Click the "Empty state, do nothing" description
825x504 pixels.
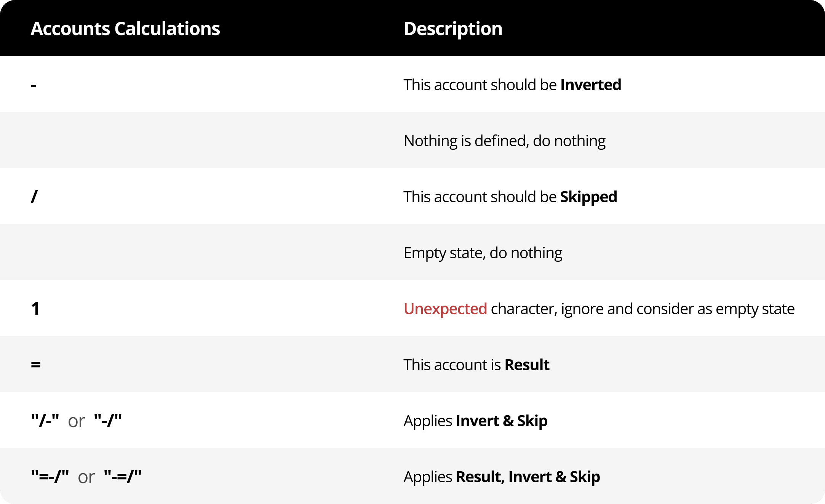(483, 253)
